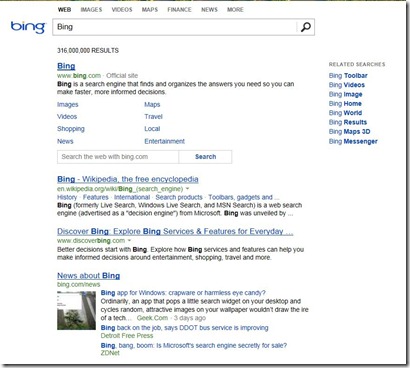Open the NEWS tab

coord(209,10)
